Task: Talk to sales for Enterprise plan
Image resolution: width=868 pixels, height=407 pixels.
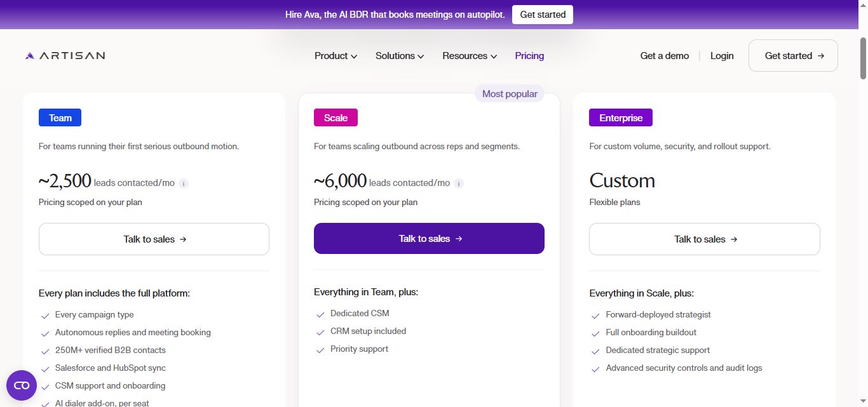Action: (705, 239)
